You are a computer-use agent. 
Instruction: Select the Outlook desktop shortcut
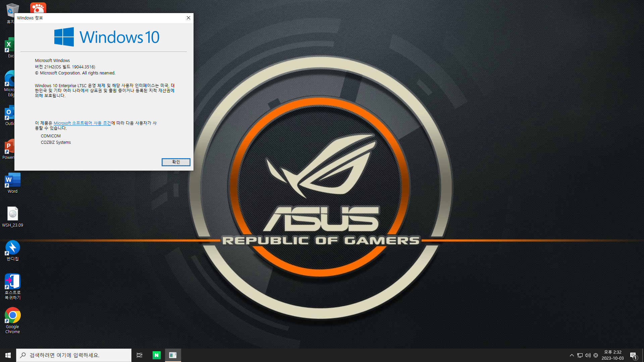pyautogui.click(x=9, y=116)
